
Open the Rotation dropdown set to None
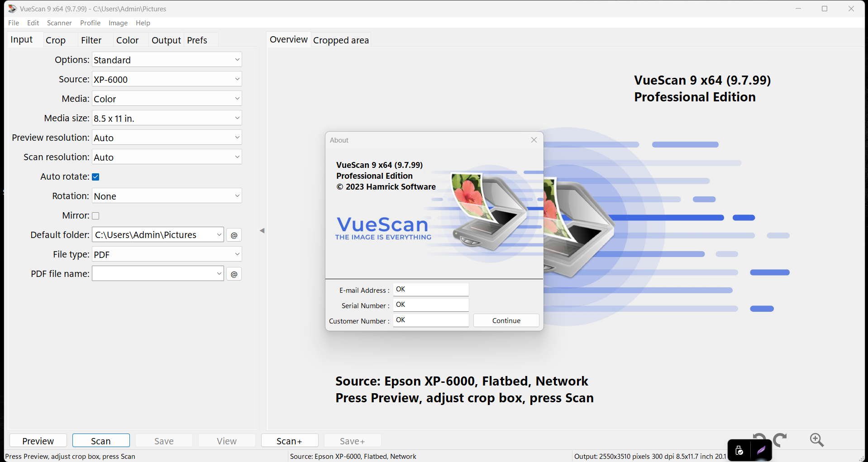tap(167, 196)
